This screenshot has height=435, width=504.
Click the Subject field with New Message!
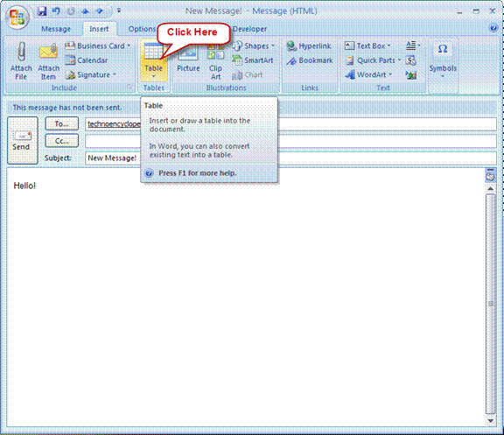[290, 158]
